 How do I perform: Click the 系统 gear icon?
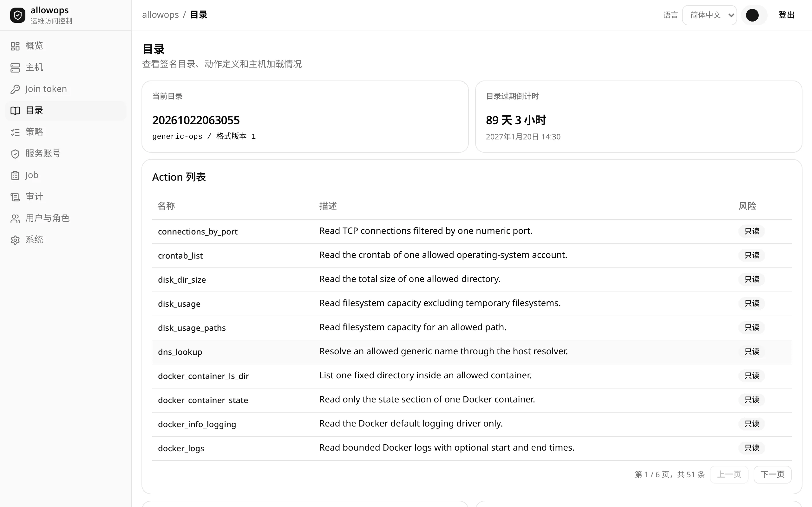[15, 240]
